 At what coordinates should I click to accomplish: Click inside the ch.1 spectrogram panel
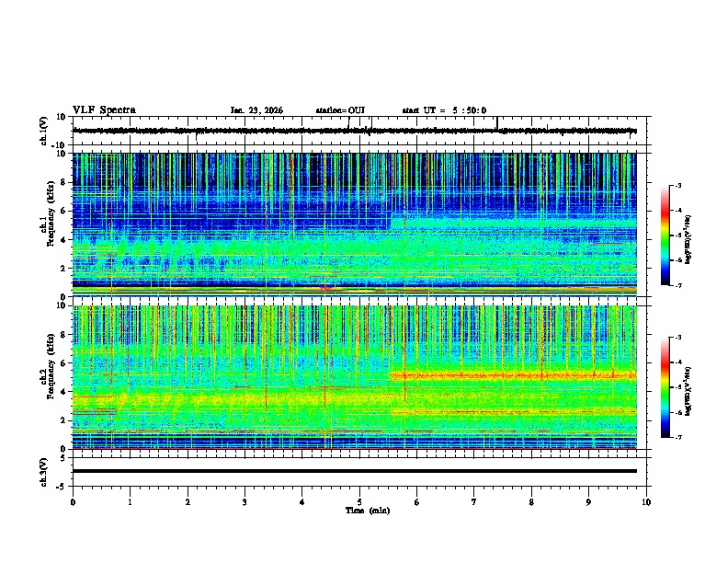point(354,224)
